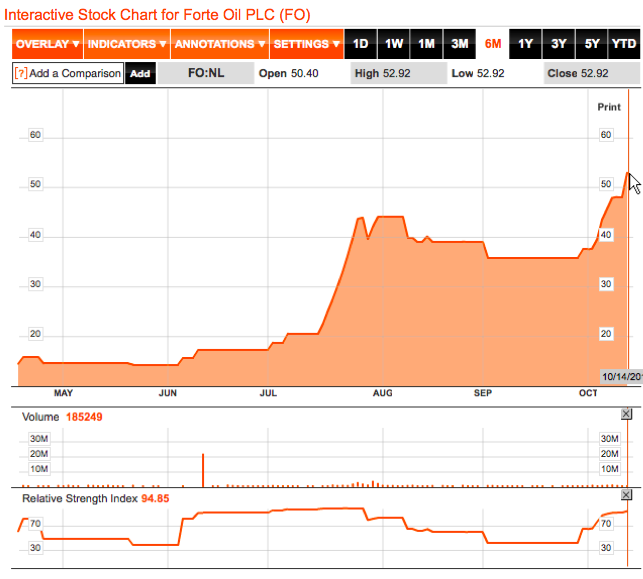The height and width of the screenshot is (579, 643).
Task: Click the JUN label on time axis
Action: point(168,393)
